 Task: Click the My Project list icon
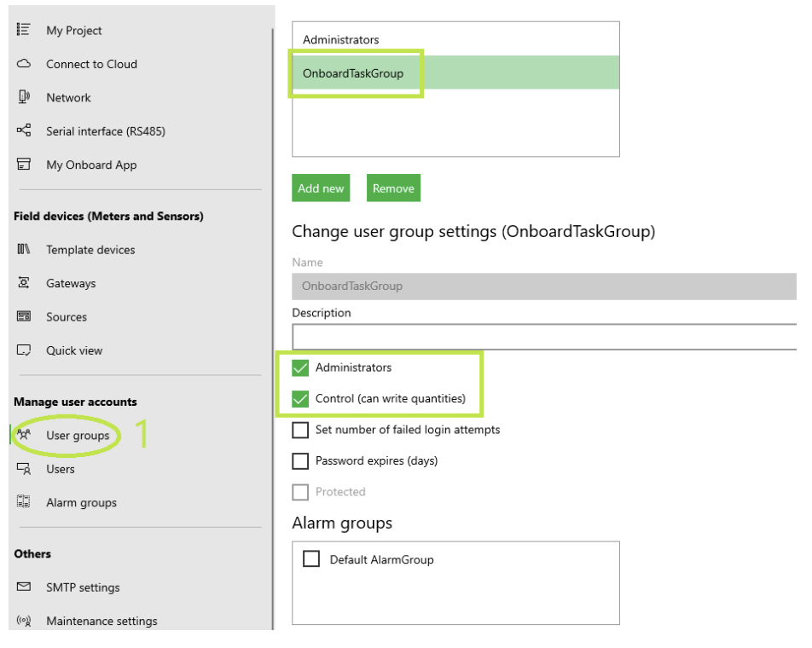click(23, 30)
